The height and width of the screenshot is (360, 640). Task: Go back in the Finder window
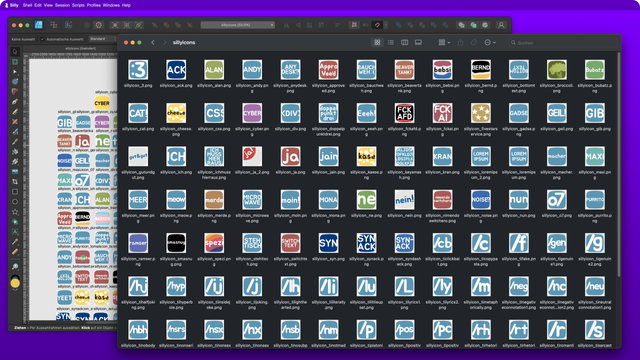[153, 42]
